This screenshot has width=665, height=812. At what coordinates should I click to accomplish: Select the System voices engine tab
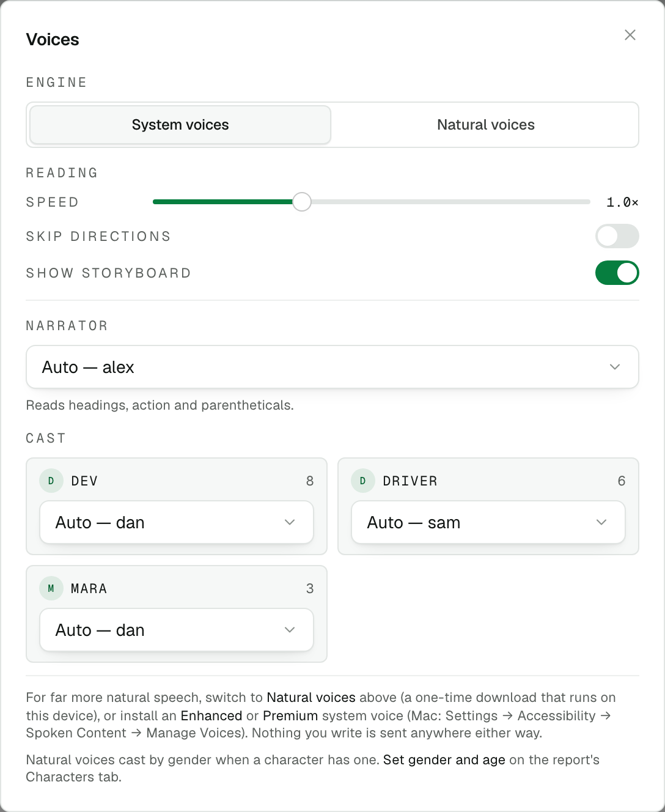tap(180, 125)
